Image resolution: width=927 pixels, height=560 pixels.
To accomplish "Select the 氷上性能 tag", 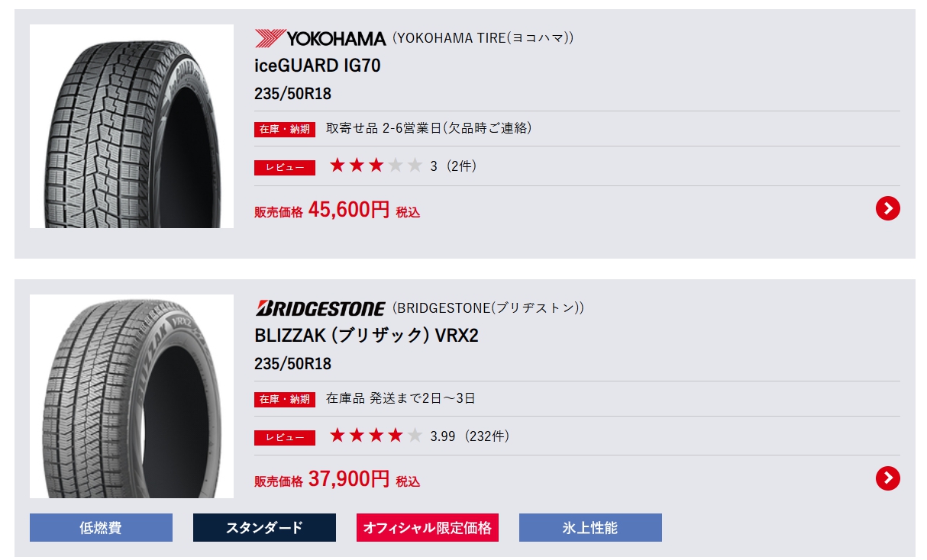I will point(590,527).
